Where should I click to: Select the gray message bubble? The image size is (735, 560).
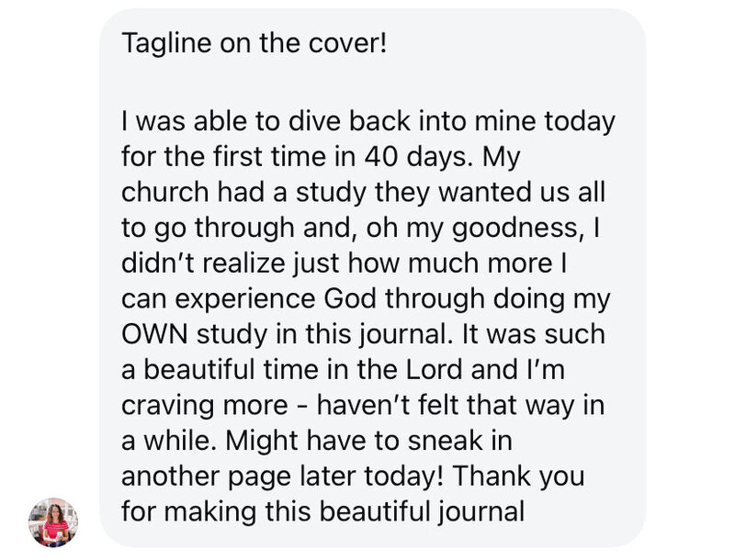(x=373, y=277)
